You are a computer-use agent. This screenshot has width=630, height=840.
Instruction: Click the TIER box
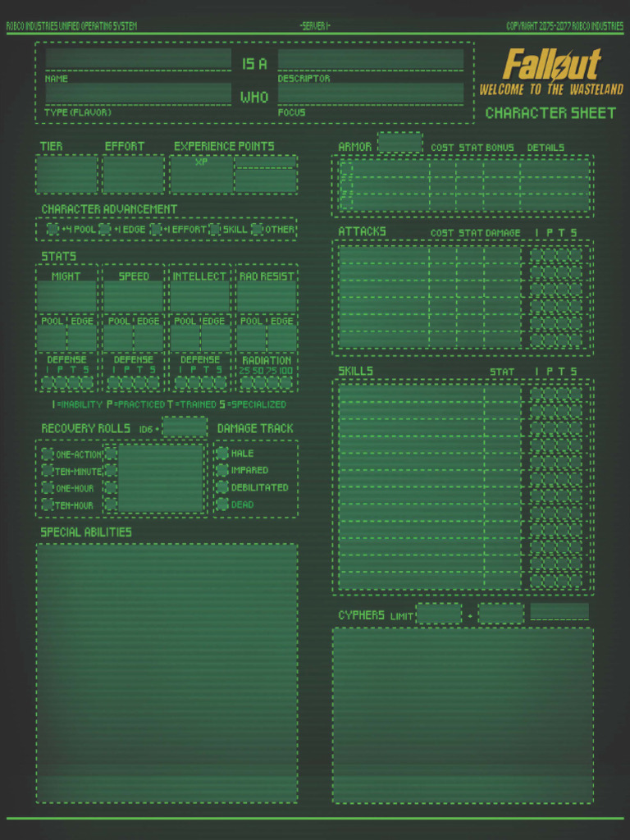pos(66,174)
